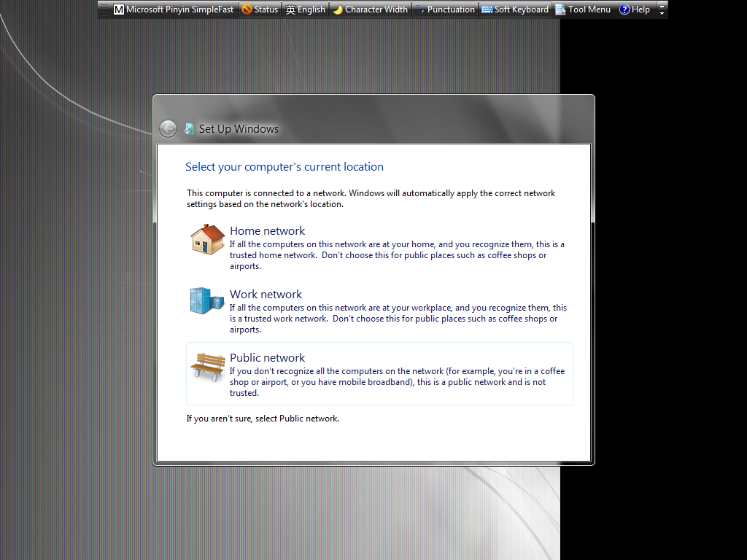Click the 'Set Up Windows' title text

coord(239,129)
